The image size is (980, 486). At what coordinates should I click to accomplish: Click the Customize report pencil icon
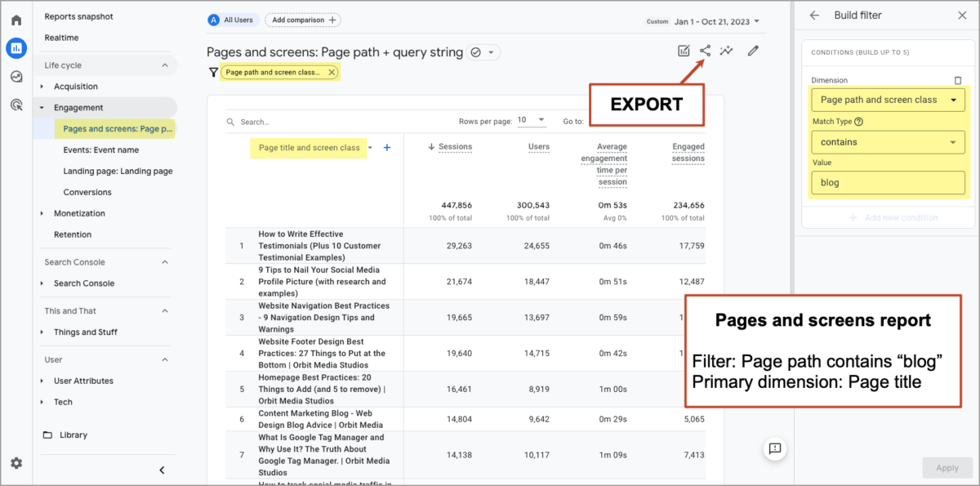tap(752, 50)
